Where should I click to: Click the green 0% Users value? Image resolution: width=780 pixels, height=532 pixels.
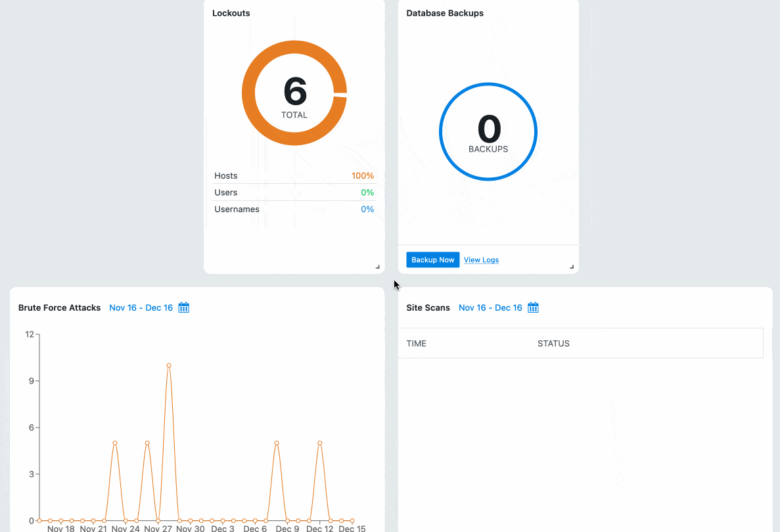(x=367, y=192)
